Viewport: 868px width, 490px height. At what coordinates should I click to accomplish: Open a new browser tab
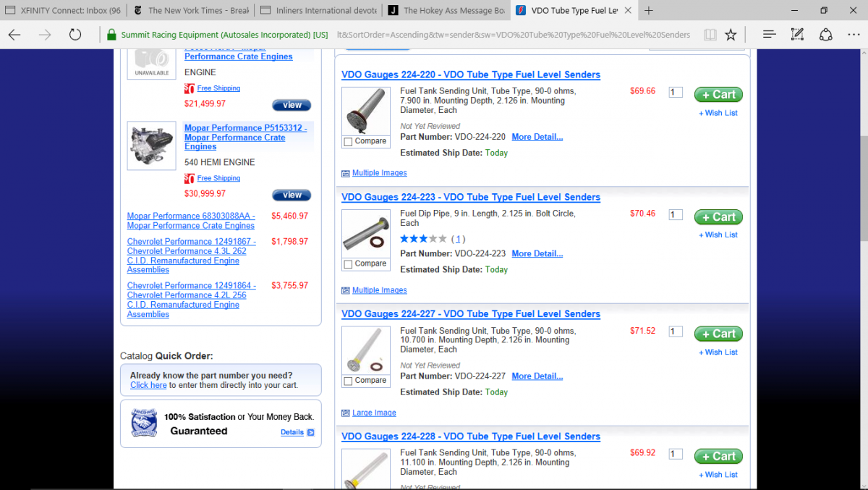[649, 10]
